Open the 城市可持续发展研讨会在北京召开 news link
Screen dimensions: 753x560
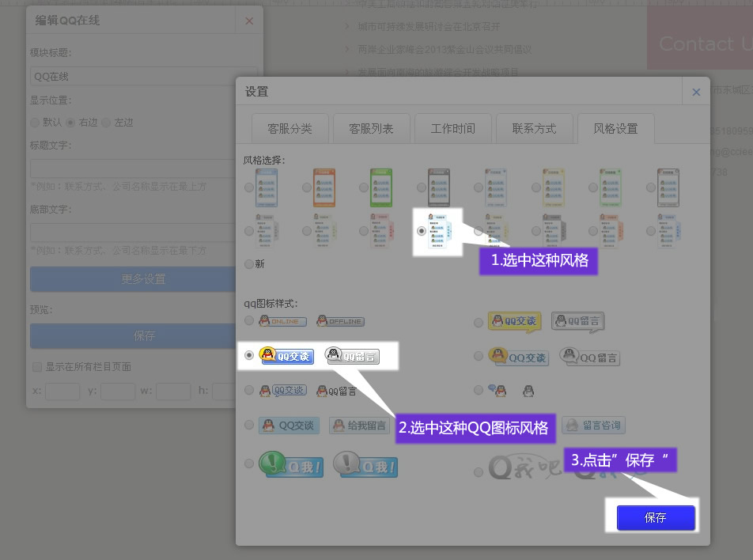point(429,26)
